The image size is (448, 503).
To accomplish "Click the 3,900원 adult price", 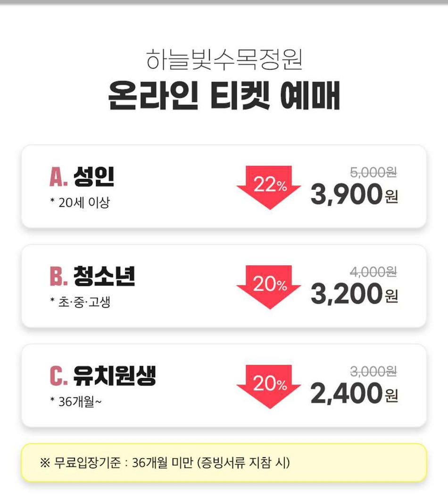I will [354, 194].
